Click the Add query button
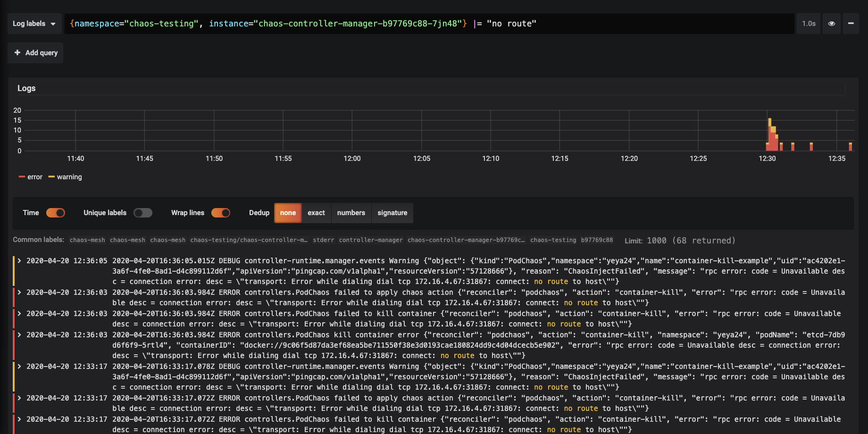The height and width of the screenshot is (434, 868). tap(35, 52)
